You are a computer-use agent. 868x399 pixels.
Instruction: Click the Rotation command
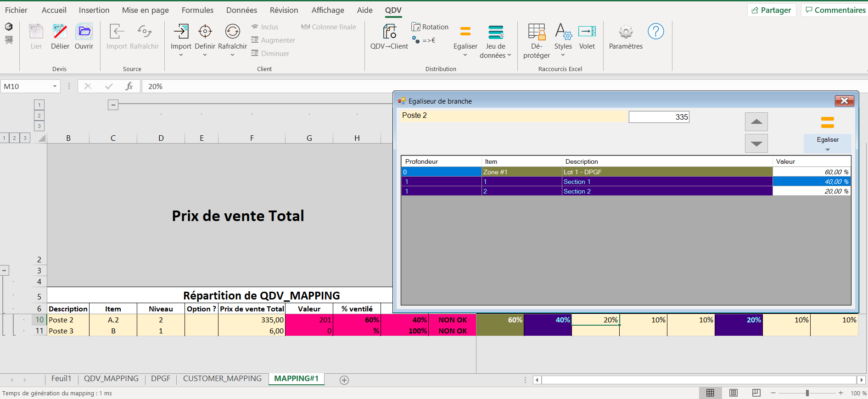coord(430,27)
